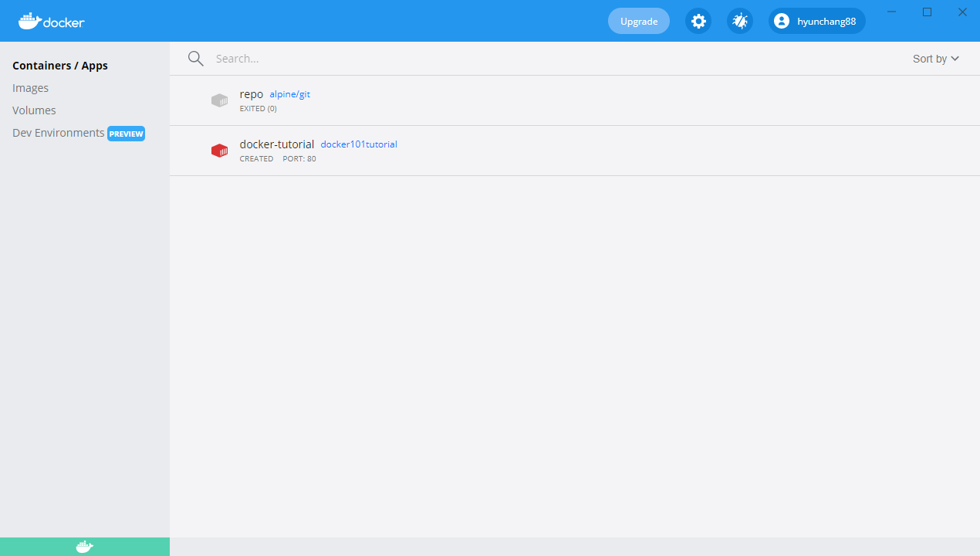This screenshot has width=980, height=556.
Task: Open Settings gear icon in header
Action: pos(698,21)
